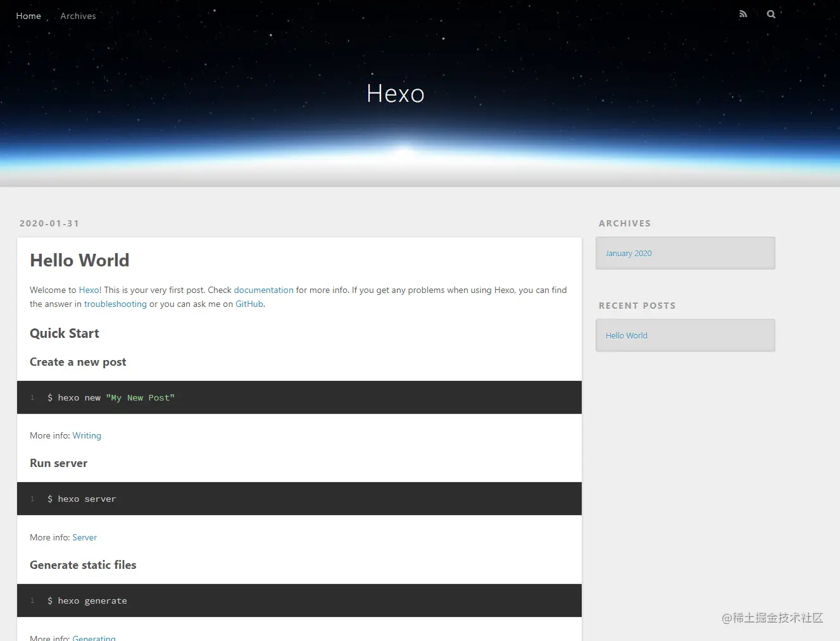
Task: Open the 2020-01-31 post date link
Action: (49, 223)
